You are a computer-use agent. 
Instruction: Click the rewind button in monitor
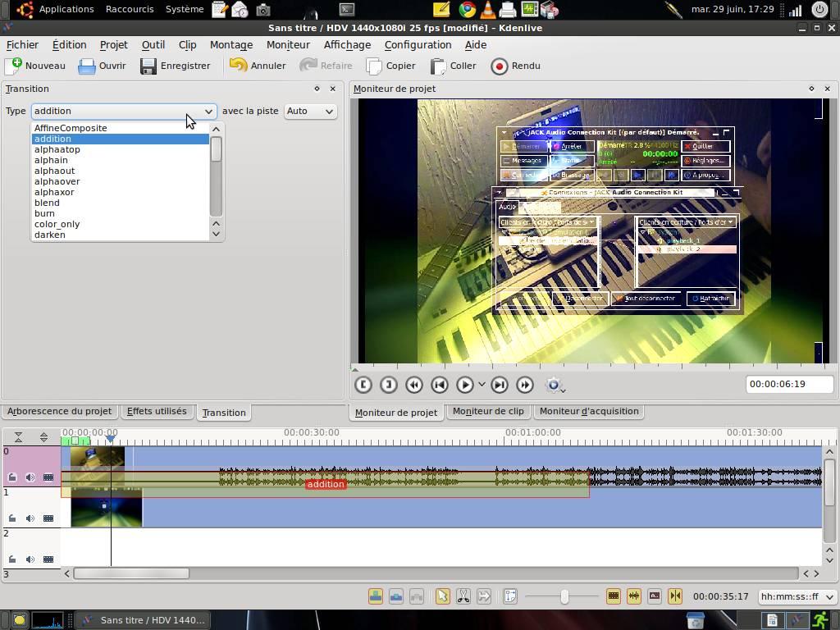[x=414, y=385]
